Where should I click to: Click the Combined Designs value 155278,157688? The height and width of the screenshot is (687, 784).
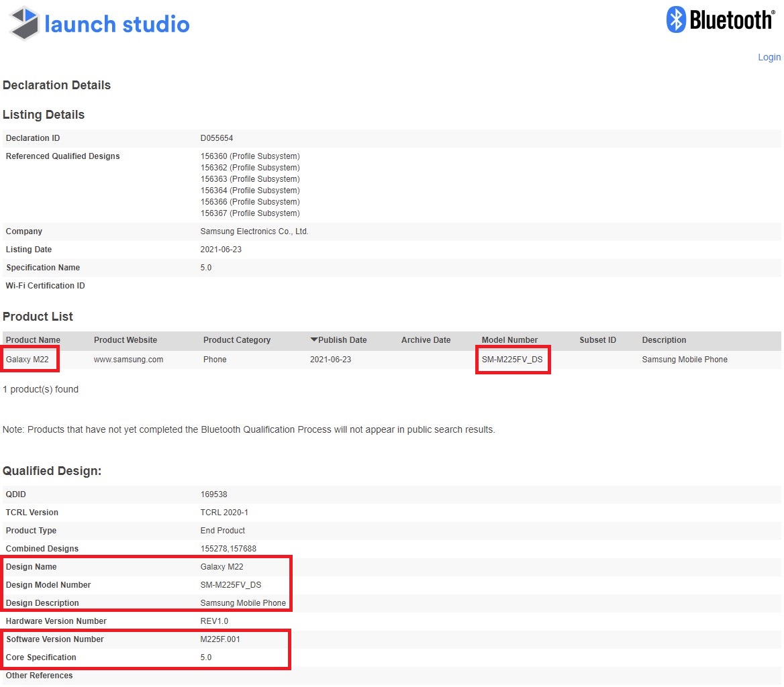[x=228, y=549]
